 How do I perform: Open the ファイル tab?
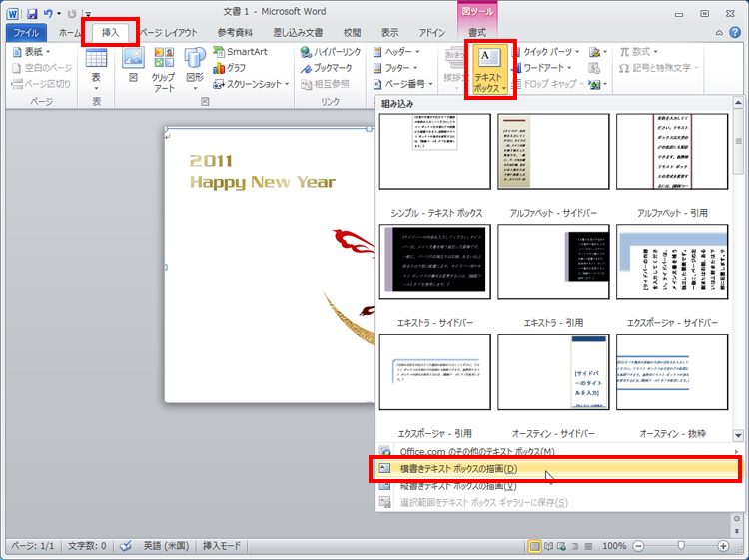(x=26, y=33)
